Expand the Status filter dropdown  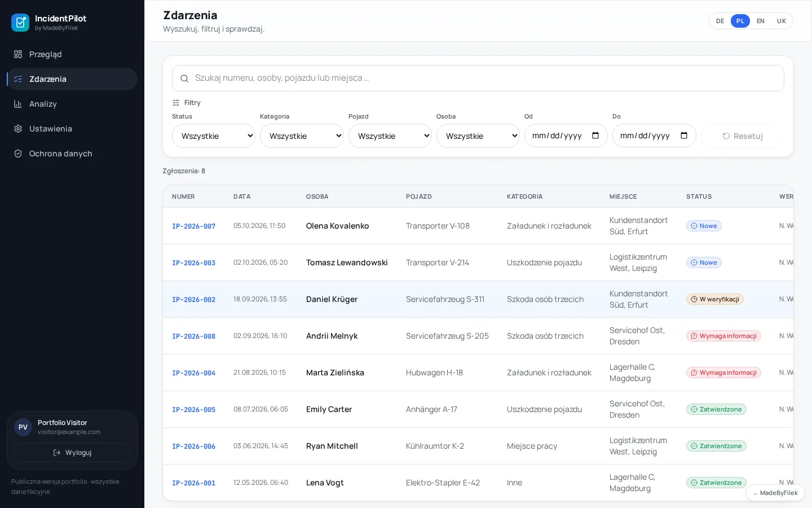214,136
